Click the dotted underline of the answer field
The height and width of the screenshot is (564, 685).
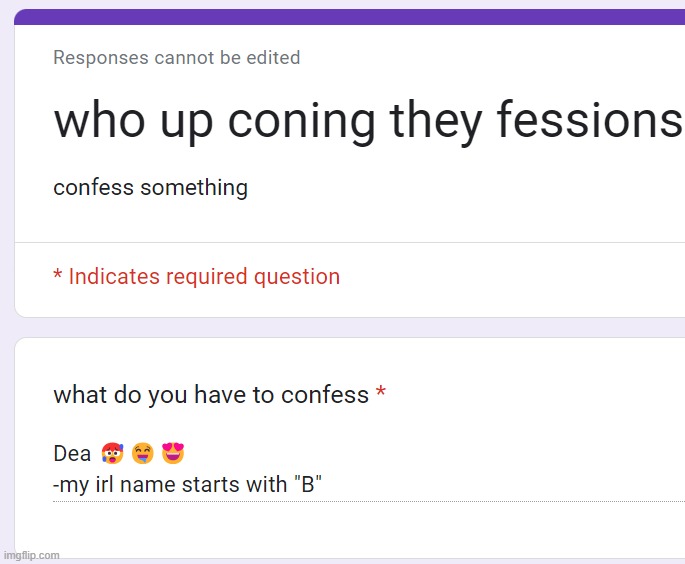369,502
